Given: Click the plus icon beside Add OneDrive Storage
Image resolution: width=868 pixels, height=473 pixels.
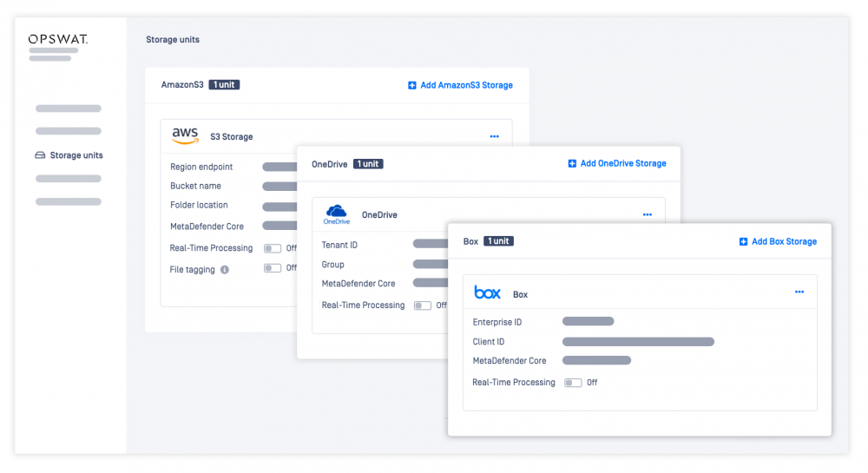Looking at the screenshot, I should [x=572, y=164].
